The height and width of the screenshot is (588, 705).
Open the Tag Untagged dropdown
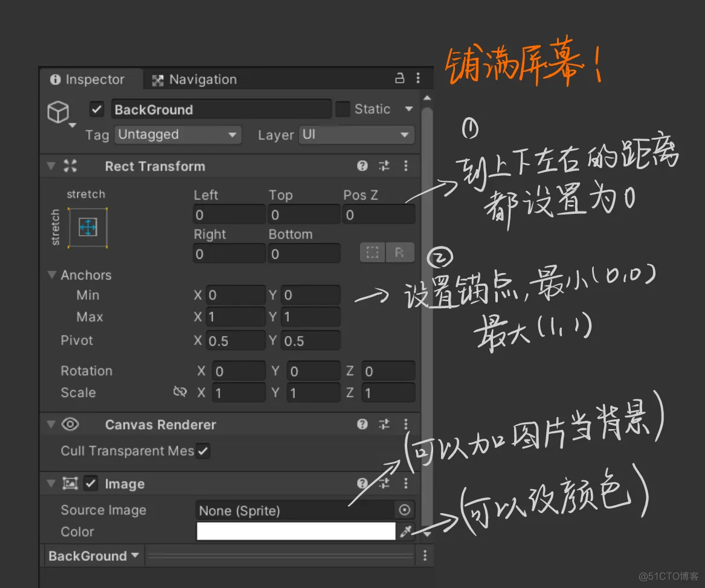[178, 135]
